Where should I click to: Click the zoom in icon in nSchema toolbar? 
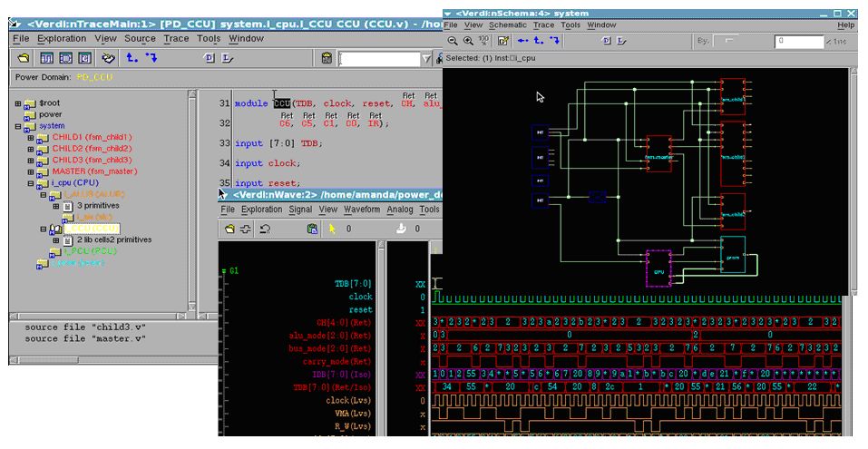pyautogui.click(x=468, y=41)
